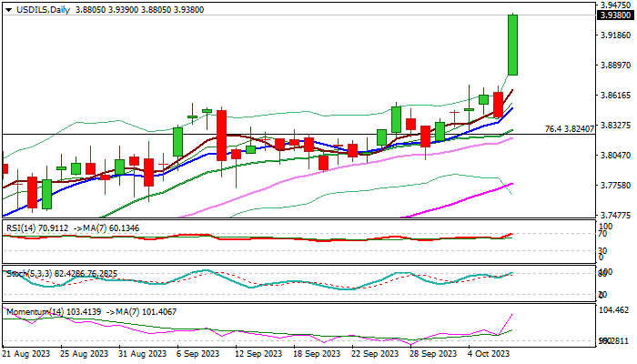The height and width of the screenshot is (364, 637).
Task: Click the 3.91860 price scale label
Action: [x=616, y=35]
